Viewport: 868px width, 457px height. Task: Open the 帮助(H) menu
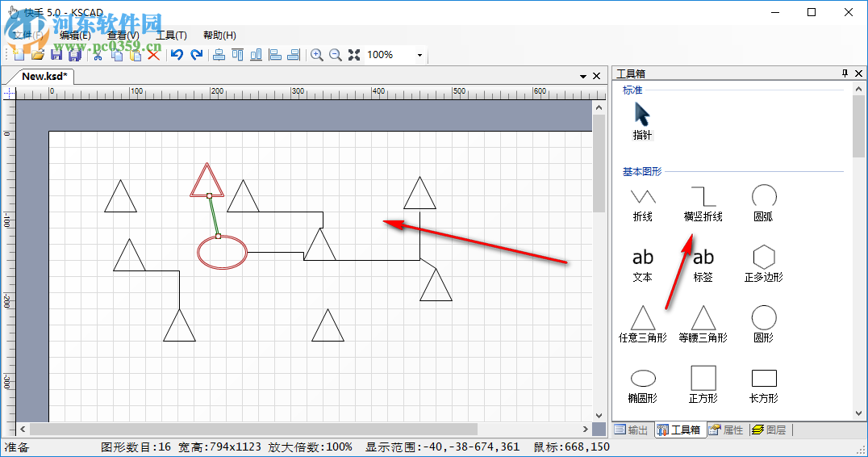point(219,36)
